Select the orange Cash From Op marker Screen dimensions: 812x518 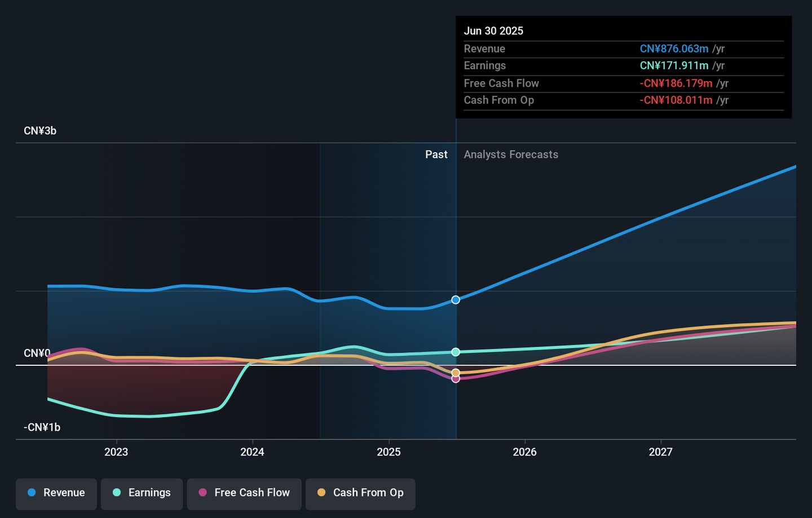click(456, 373)
